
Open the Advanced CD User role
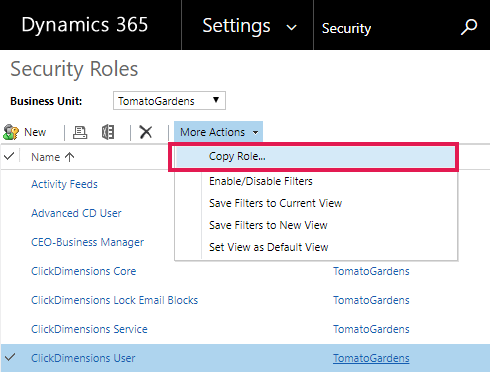coord(76,213)
